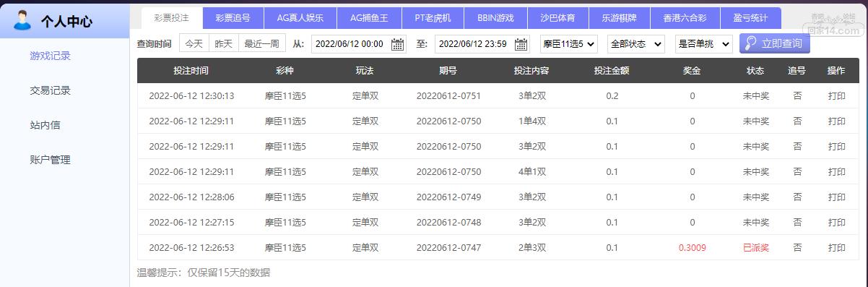Click the 期号 column header
This screenshot has width=868, height=287.
[448, 70]
